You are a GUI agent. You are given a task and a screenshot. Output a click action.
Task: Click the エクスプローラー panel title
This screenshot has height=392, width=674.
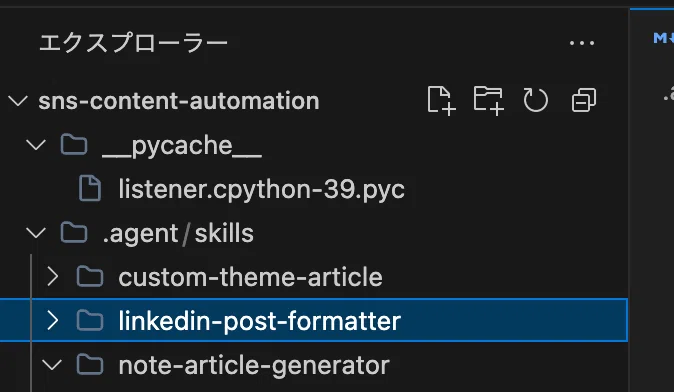pos(133,43)
